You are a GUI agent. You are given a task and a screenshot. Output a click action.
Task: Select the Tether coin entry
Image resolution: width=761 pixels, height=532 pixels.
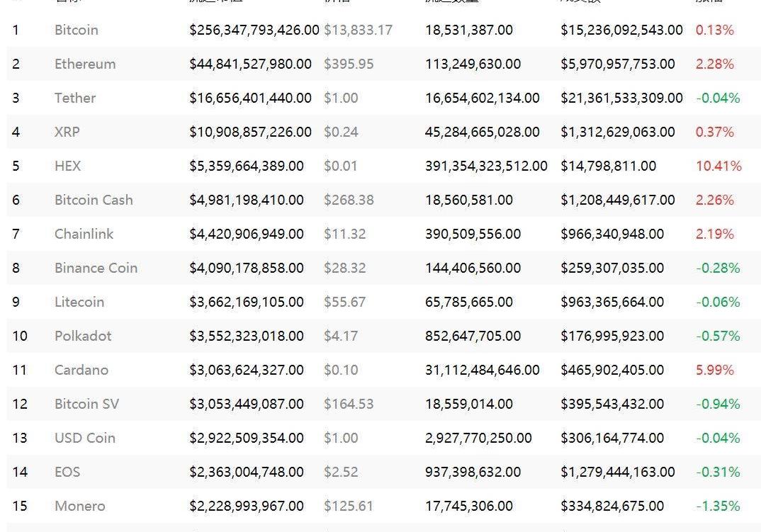tap(75, 98)
